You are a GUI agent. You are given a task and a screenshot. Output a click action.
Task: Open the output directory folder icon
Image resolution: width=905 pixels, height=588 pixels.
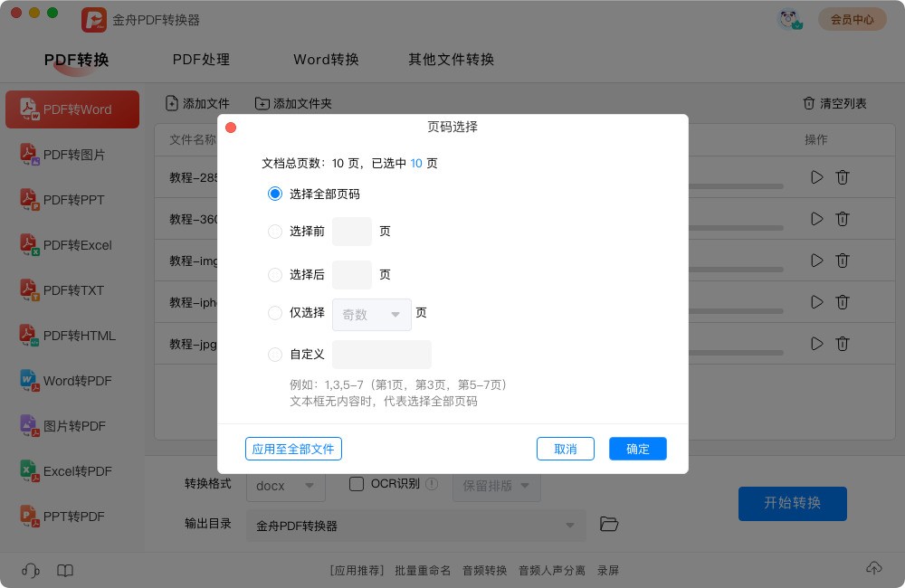point(609,524)
